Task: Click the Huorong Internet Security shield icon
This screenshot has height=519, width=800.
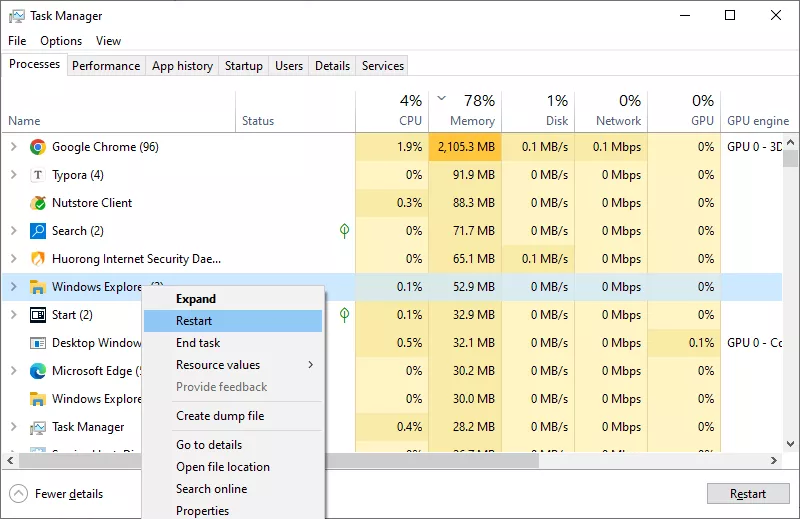Action: tap(38, 259)
